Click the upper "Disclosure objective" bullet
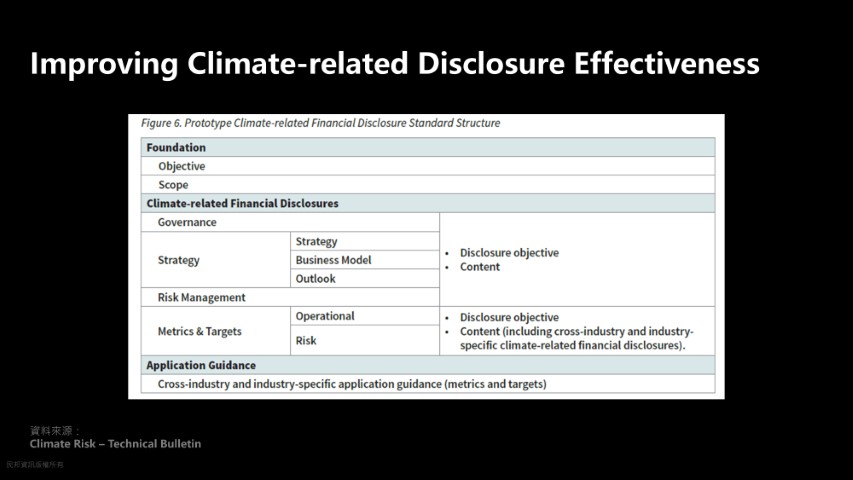853x480 pixels. click(x=509, y=253)
